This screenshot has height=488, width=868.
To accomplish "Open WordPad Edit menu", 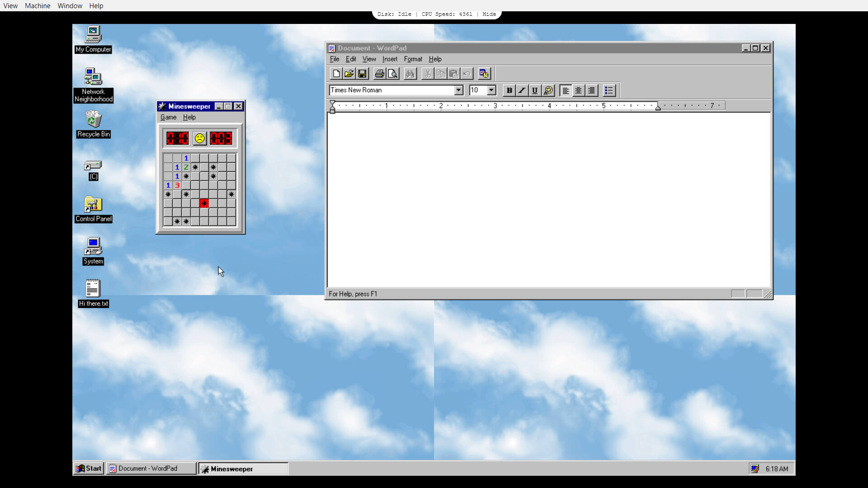I will click(x=351, y=59).
